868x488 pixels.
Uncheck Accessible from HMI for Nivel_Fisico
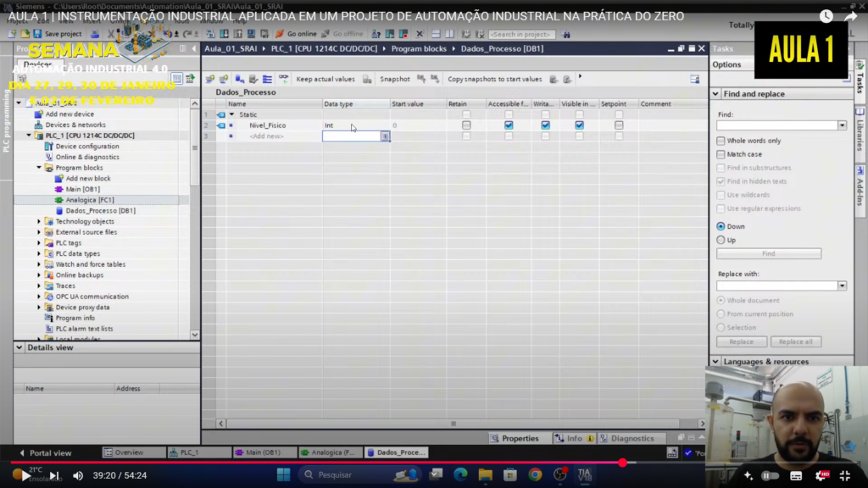click(509, 125)
